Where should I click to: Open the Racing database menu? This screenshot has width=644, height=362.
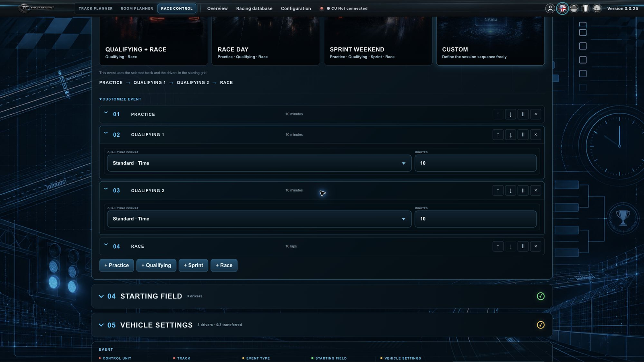tap(254, 8)
